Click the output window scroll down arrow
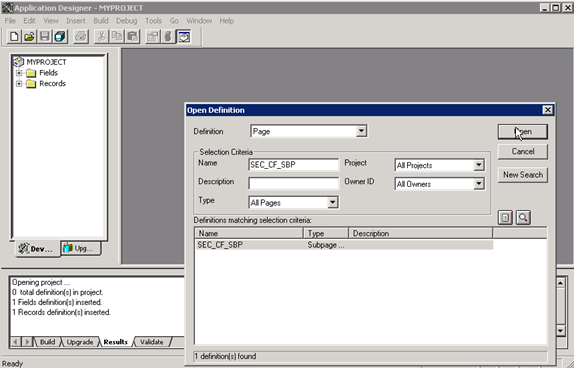This screenshot has width=574, height=368. (x=560, y=331)
